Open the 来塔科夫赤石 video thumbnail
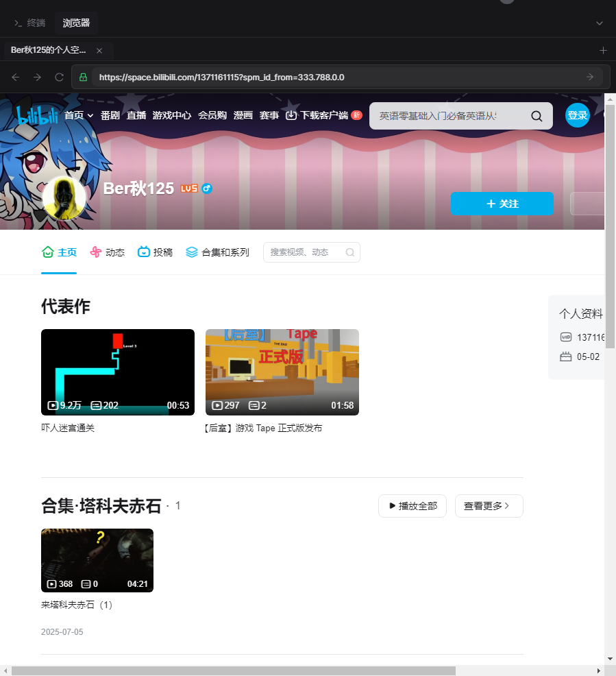Screen dimensions: 616x676 (97, 560)
